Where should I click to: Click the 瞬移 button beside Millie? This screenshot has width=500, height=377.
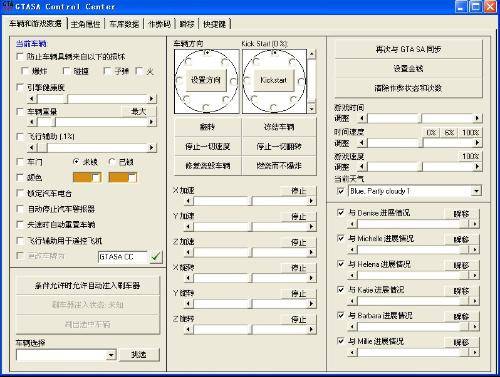click(x=462, y=342)
